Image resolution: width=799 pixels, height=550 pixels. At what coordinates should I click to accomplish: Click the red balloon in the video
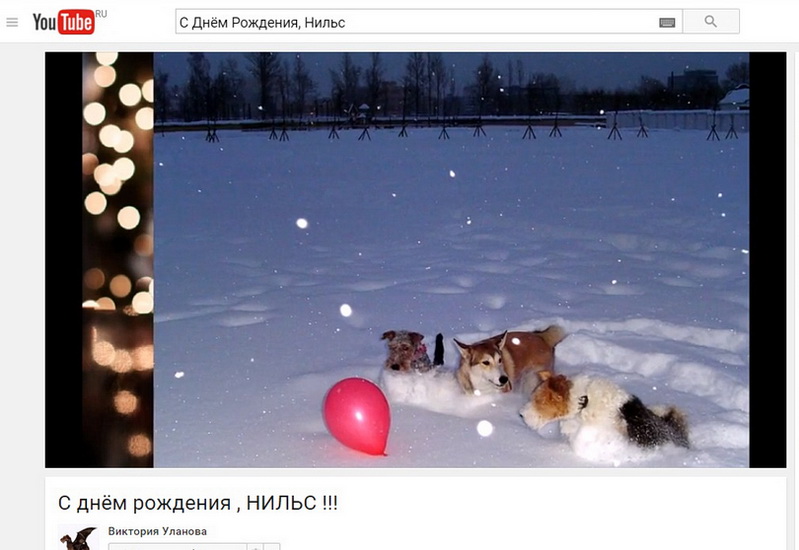click(x=357, y=416)
